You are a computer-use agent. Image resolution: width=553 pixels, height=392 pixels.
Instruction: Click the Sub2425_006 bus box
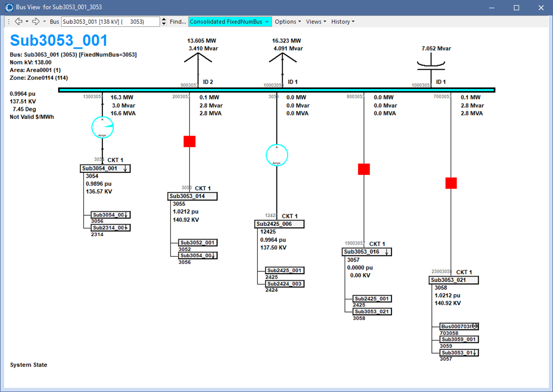click(279, 224)
